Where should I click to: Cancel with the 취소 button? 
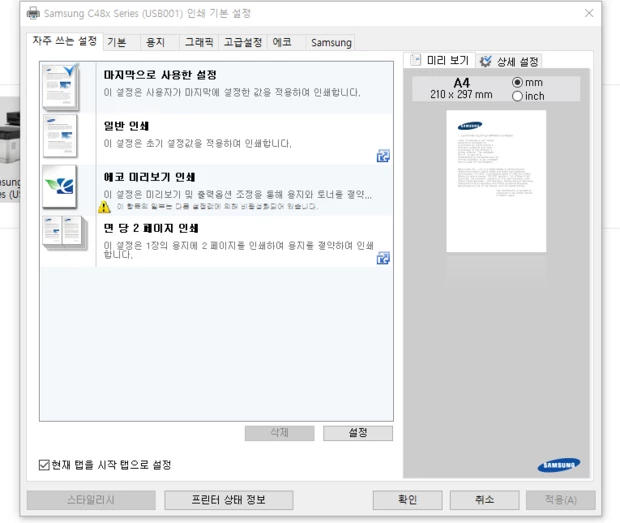coord(484,500)
